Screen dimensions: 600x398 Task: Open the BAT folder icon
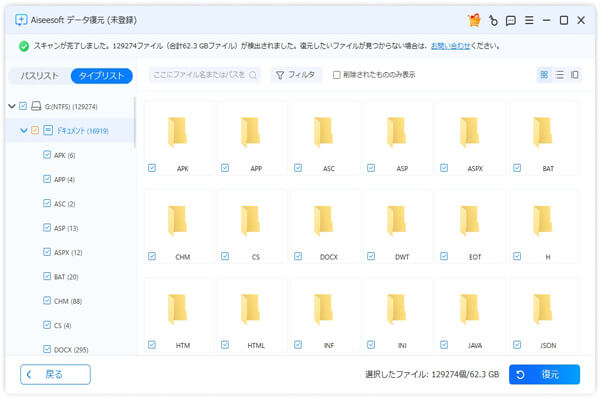click(x=543, y=132)
